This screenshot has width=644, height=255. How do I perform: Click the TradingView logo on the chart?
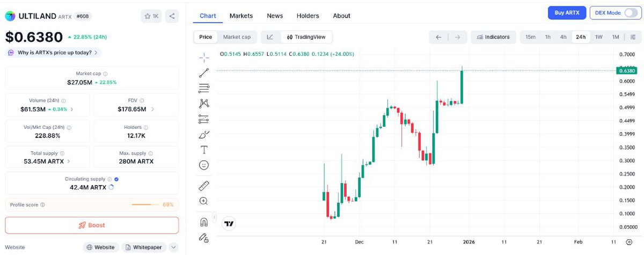coord(229,223)
